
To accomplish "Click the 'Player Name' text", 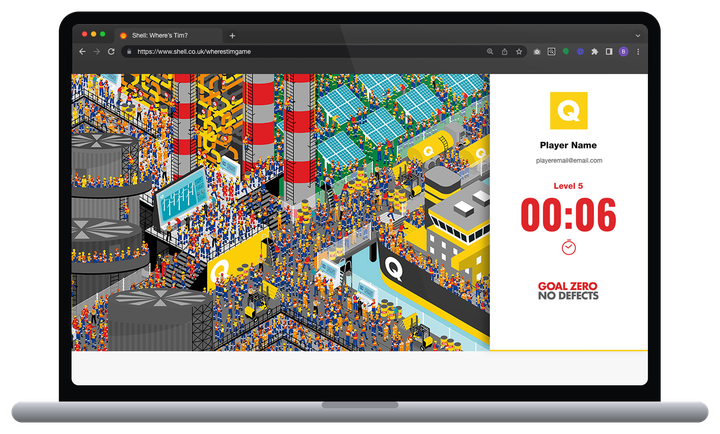I will tap(568, 145).
